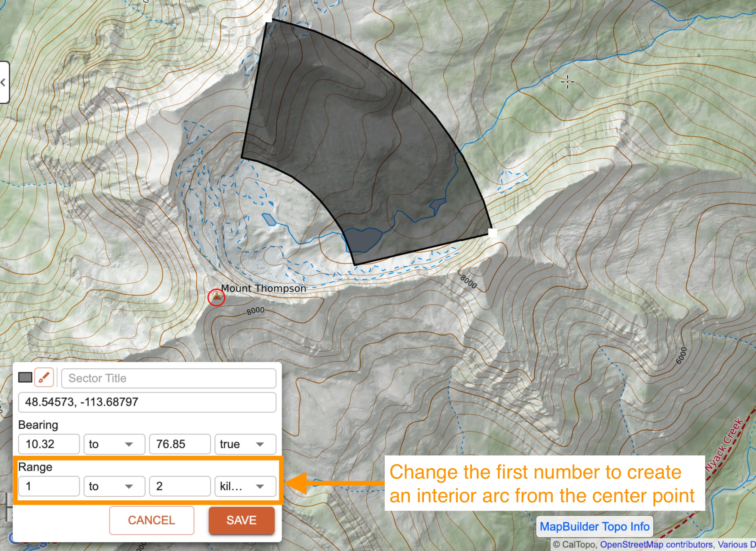Open the MapBuilder Topo Info link
The image size is (756, 551).
(594, 527)
